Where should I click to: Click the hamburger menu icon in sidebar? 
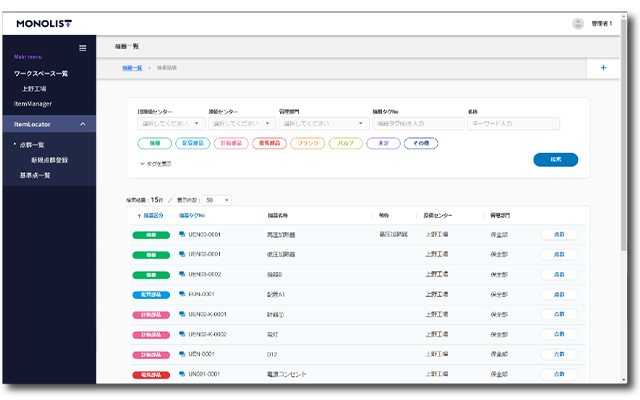coord(82,47)
